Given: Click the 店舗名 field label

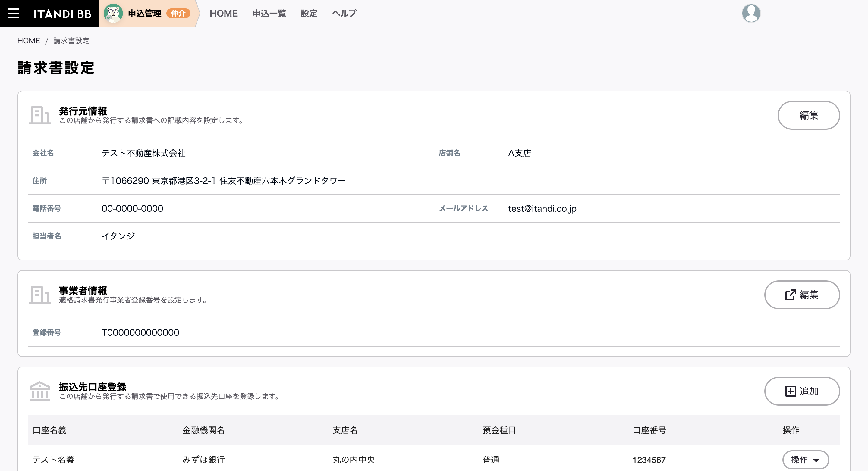Looking at the screenshot, I should pos(449,153).
